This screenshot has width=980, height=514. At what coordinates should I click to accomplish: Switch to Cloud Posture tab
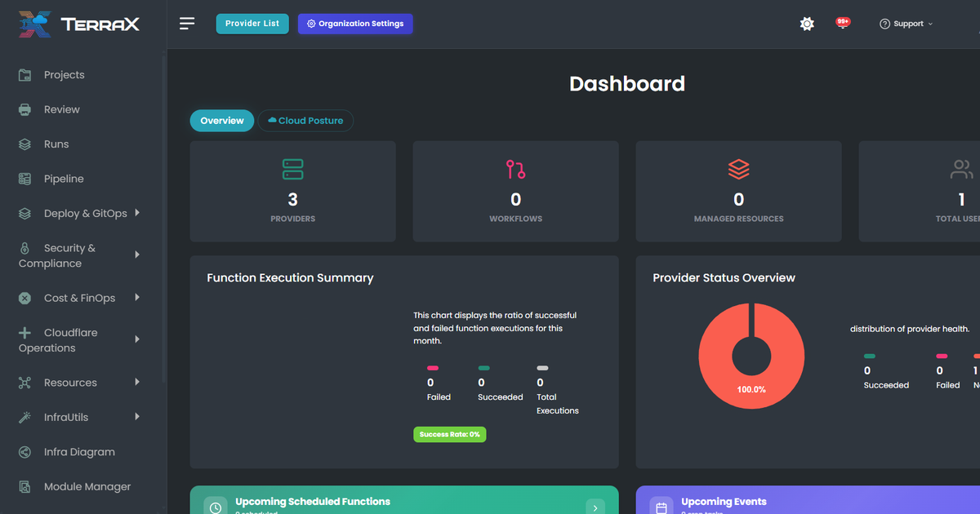(x=305, y=121)
